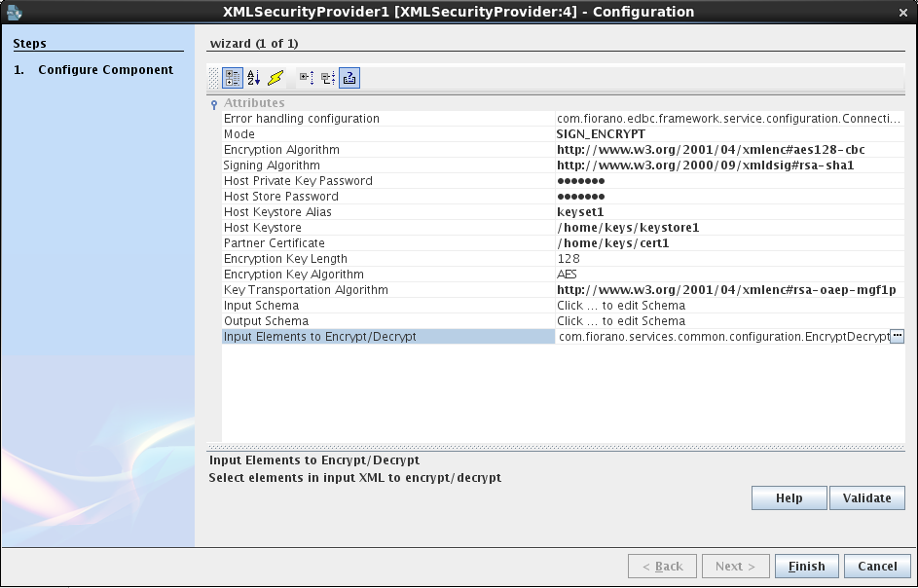Select Host Private Key Password label
The height and width of the screenshot is (588, 918).
pos(298,180)
